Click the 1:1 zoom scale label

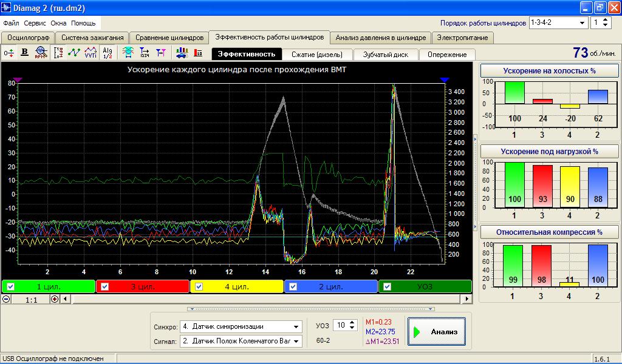point(31,300)
